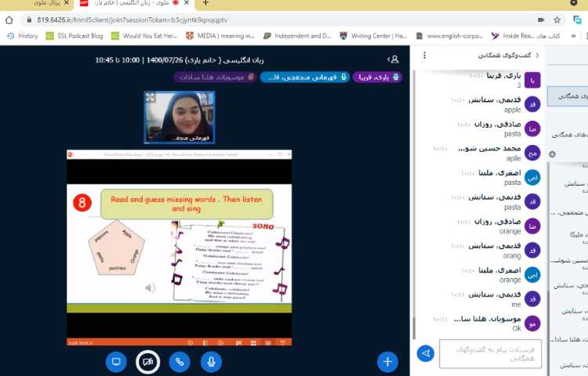Click the blue plus actions button
Viewport: 588px width, 376px height.
(387, 361)
